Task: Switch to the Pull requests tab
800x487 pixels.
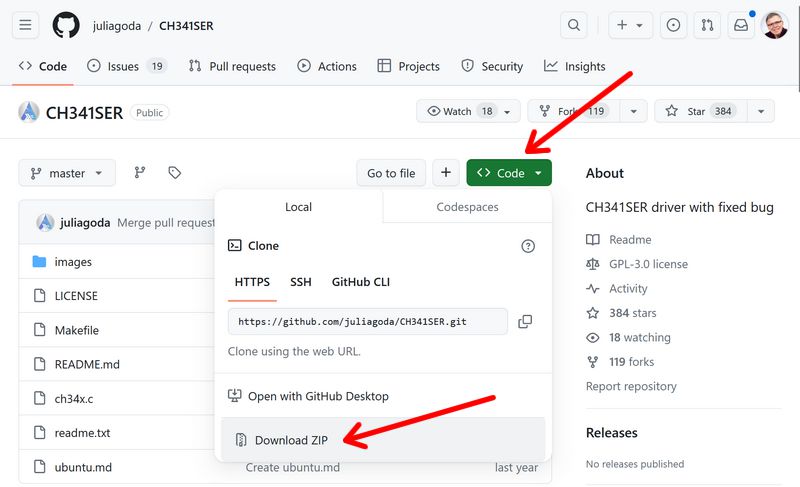Action: pyautogui.click(x=232, y=66)
